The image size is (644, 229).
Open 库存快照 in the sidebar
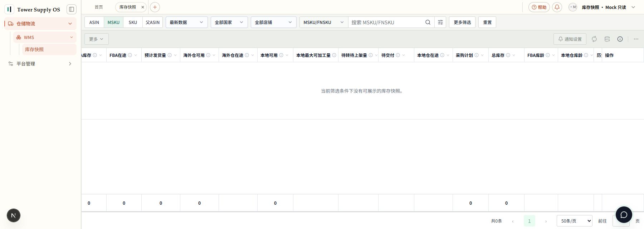(49, 49)
